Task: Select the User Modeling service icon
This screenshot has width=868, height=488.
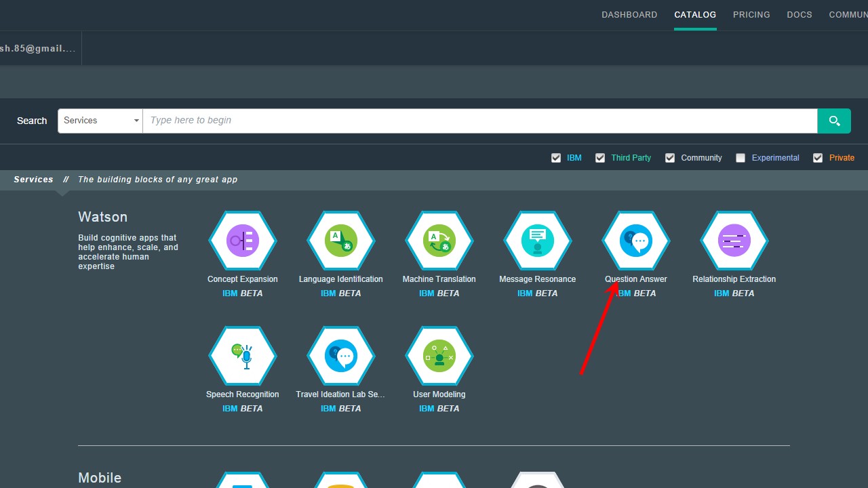Action: pos(439,356)
